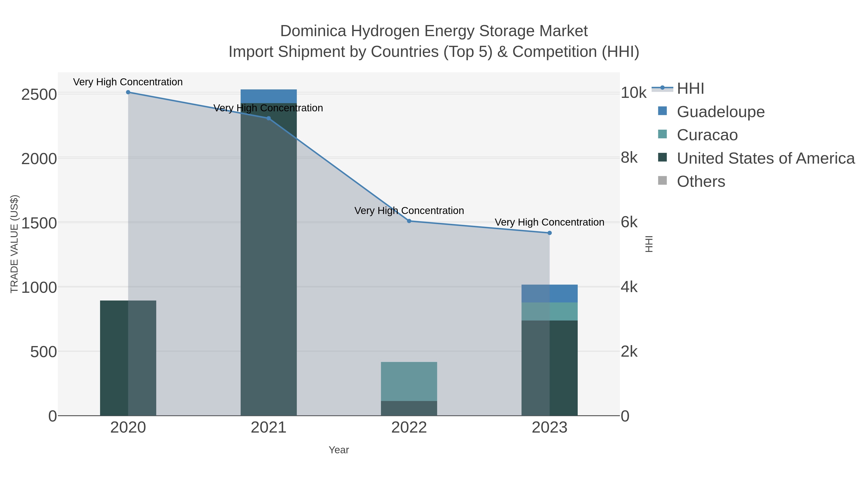The image size is (868, 488).
Task: Click the 2023 x-axis label
Action: click(x=549, y=428)
